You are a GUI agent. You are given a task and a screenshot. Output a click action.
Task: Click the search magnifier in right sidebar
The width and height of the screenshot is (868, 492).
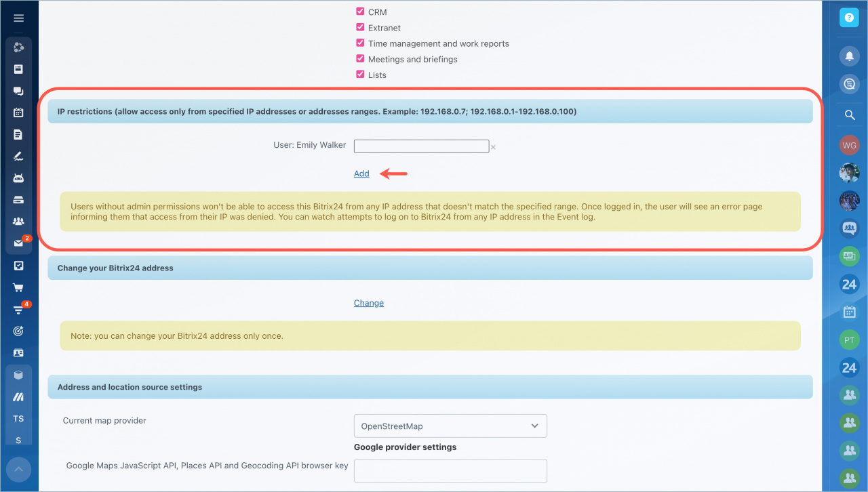[x=849, y=115]
